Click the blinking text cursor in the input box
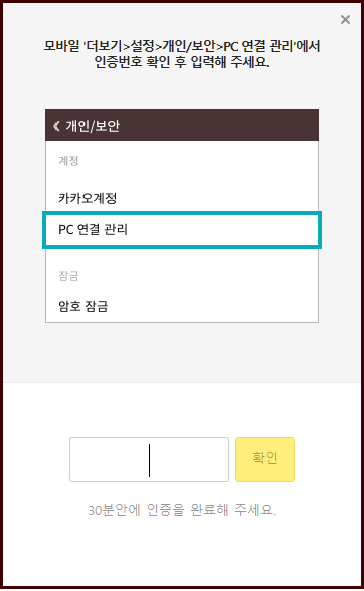The height and width of the screenshot is (591, 364). coord(149,460)
